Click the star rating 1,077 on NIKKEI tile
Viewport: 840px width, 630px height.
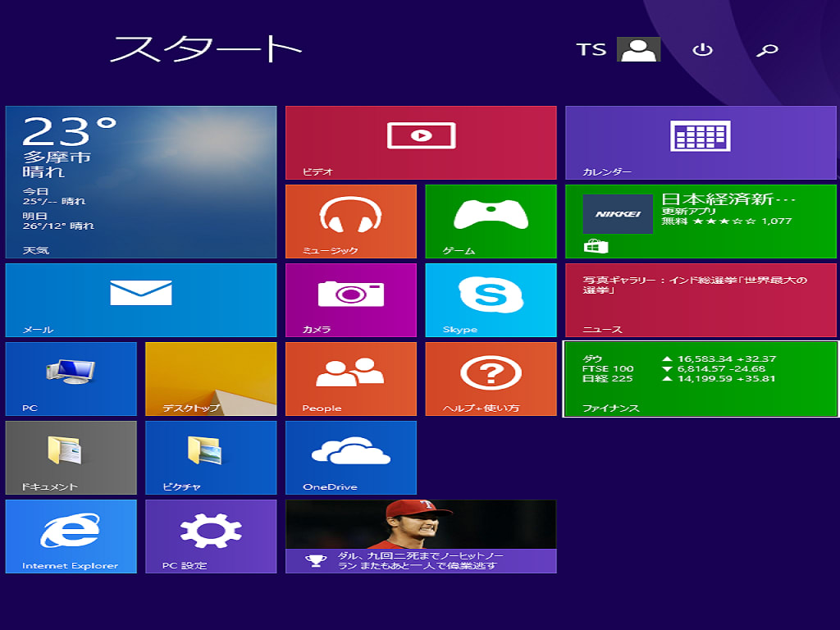[742, 221]
